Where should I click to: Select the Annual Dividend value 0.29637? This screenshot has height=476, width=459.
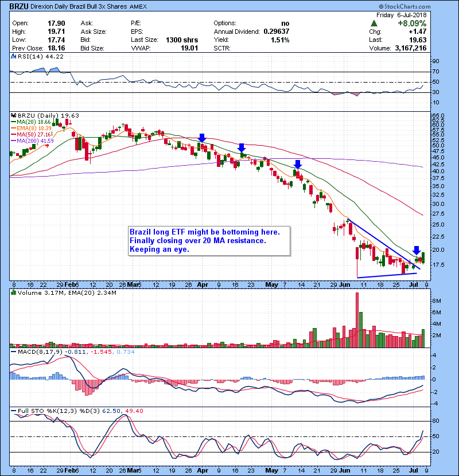coord(277,32)
